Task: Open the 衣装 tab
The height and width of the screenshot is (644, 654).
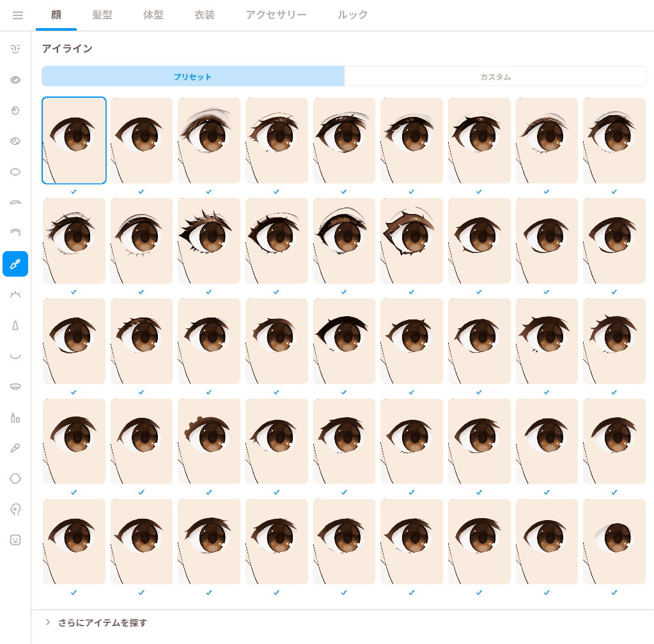Action: point(205,15)
